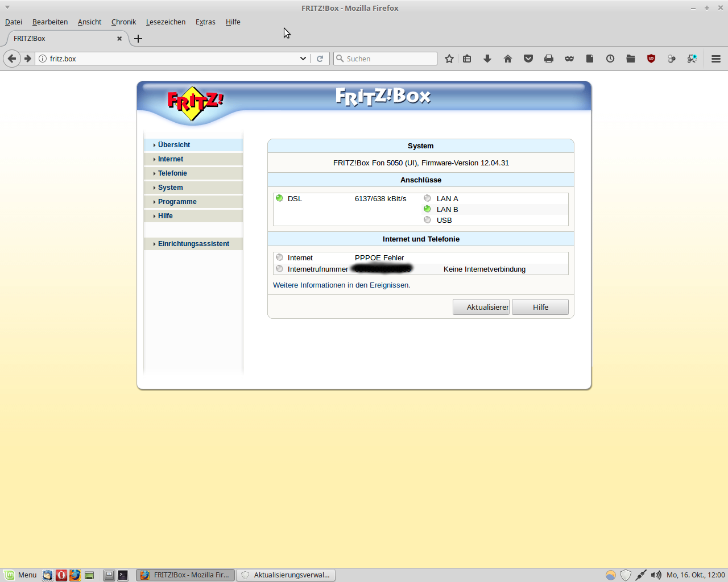Open the Ansicht menu
Screen dimensions: 728x582
89,22
